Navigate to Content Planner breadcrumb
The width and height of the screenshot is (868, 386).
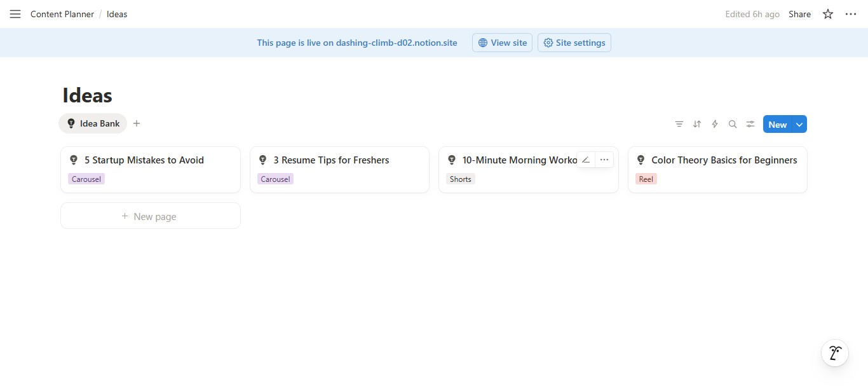(62, 14)
